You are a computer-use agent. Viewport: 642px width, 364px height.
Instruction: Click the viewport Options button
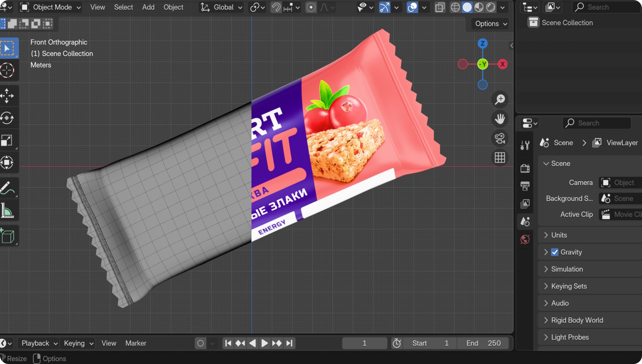(x=490, y=24)
